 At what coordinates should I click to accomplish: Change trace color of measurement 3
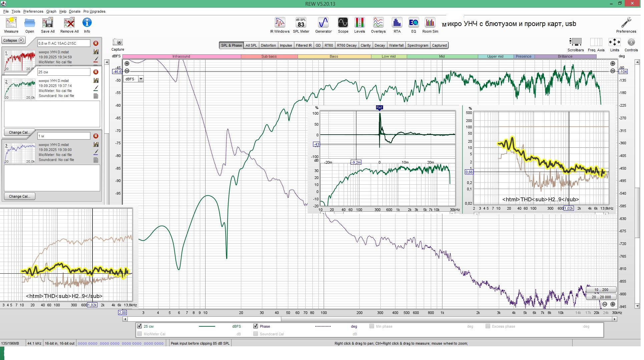click(x=96, y=152)
